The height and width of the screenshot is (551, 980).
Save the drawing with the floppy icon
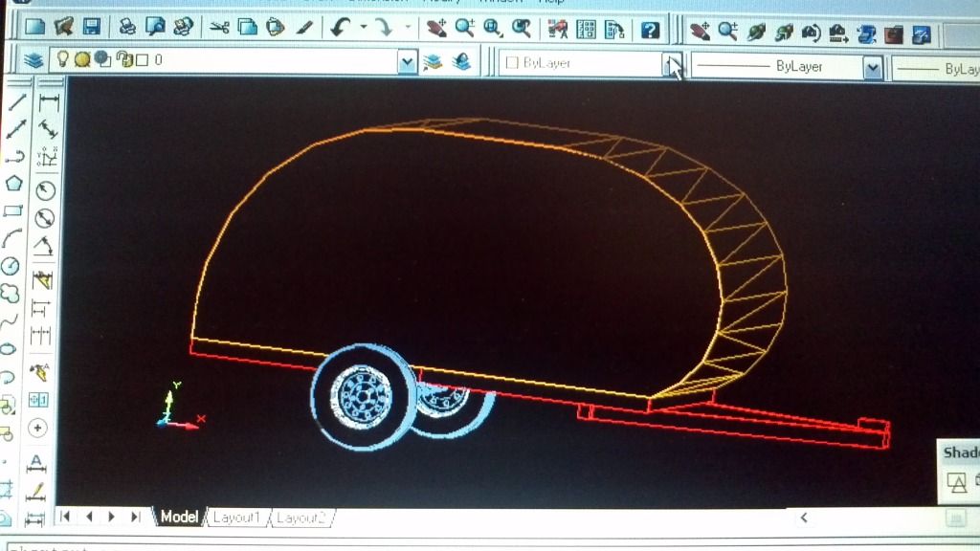[x=92, y=26]
